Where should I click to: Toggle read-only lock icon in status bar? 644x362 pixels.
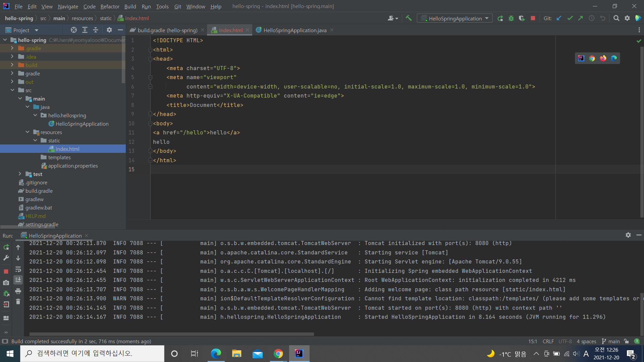626,341
